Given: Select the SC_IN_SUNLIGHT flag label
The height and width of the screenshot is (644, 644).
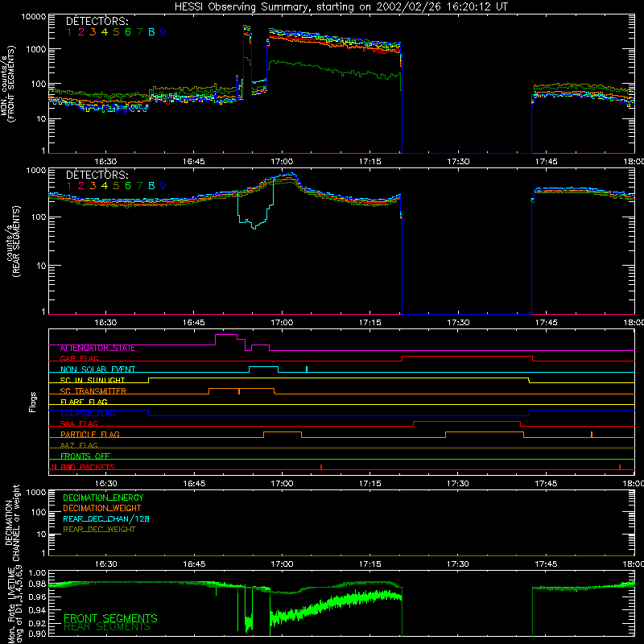Looking at the screenshot, I should point(93,380).
